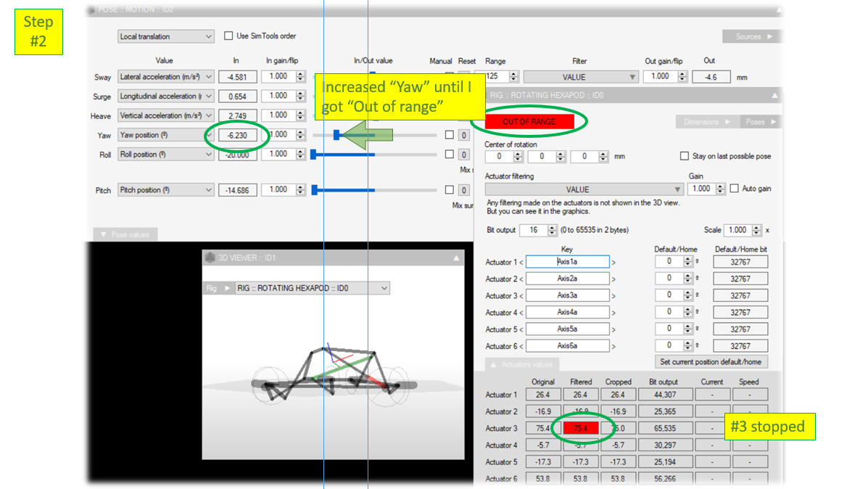Reset the Pitch axis with its 0 button
This screenshot has height=489, width=868.
point(463,190)
